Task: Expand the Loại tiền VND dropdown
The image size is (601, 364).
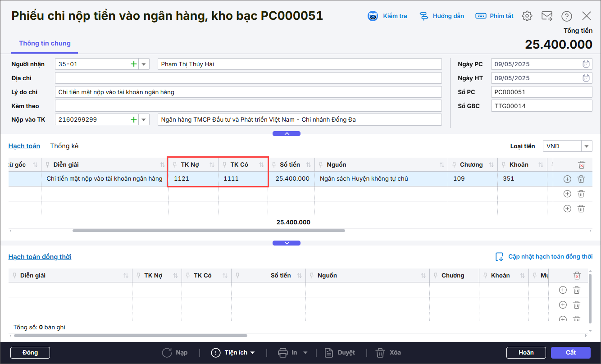Action: (x=587, y=146)
